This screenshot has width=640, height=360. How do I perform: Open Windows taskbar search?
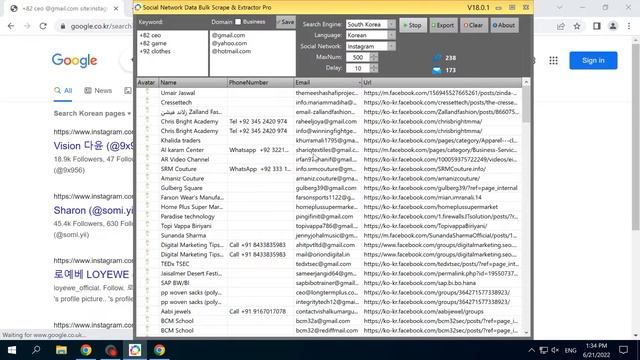(36, 350)
